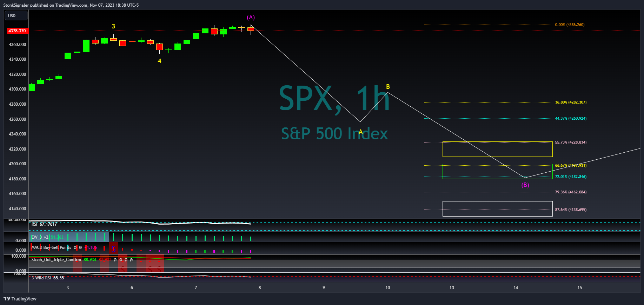Click date 13 on the time axis

click(452, 288)
